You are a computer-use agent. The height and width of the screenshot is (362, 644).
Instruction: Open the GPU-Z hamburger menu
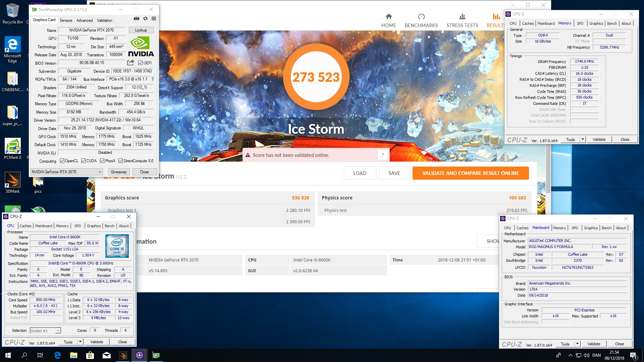pyautogui.click(x=154, y=19)
